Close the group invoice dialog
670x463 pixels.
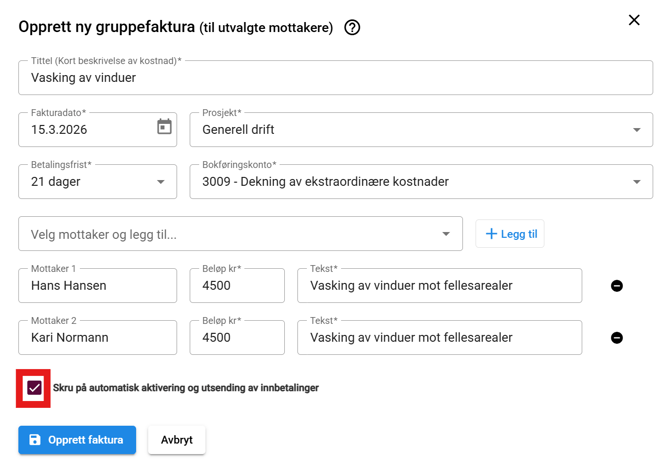point(634,20)
